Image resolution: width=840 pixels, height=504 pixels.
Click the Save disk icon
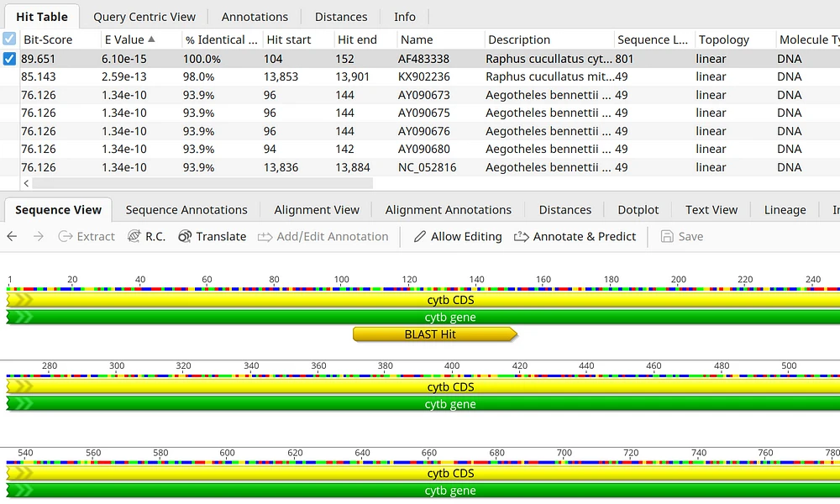pyautogui.click(x=667, y=237)
